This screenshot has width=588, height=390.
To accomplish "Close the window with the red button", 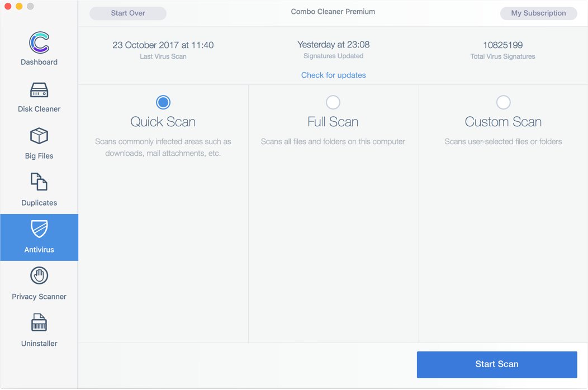I will coord(8,6).
